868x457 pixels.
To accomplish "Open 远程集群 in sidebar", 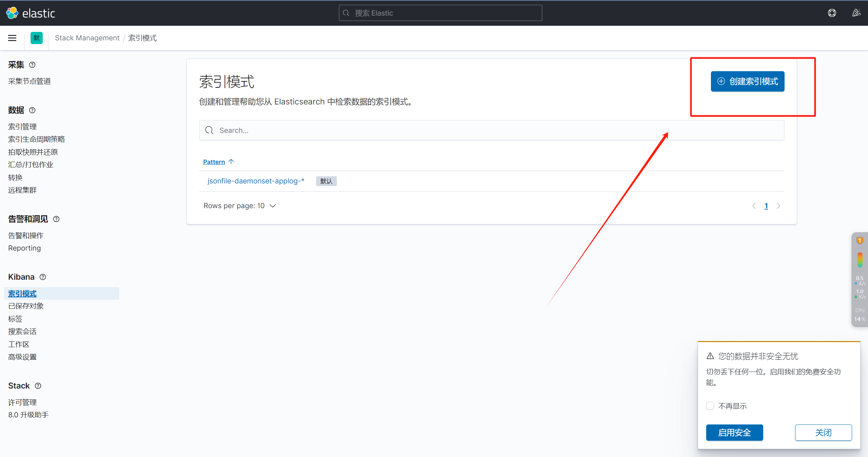I will tap(22, 190).
